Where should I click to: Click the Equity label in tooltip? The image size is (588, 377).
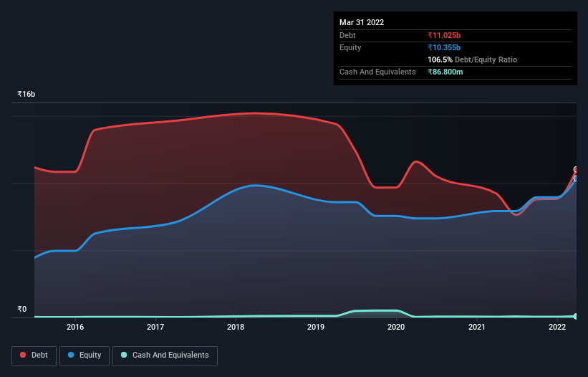click(x=350, y=47)
